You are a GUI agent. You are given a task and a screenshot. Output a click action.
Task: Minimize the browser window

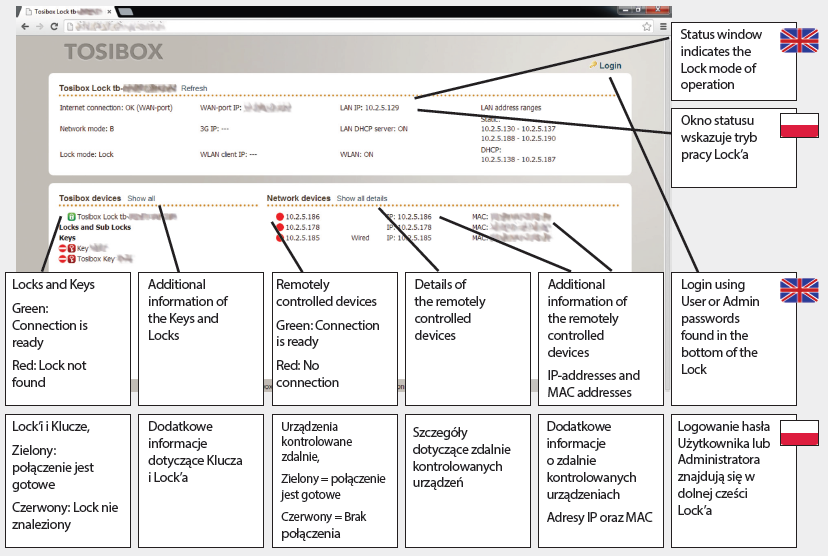coord(625,10)
